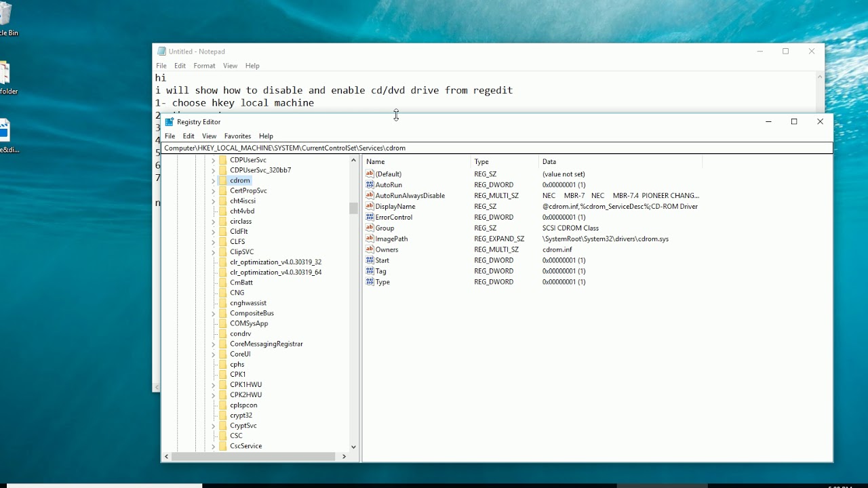The width and height of the screenshot is (868, 488).
Task: Open Registry Editor File menu
Action: [170, 136]
